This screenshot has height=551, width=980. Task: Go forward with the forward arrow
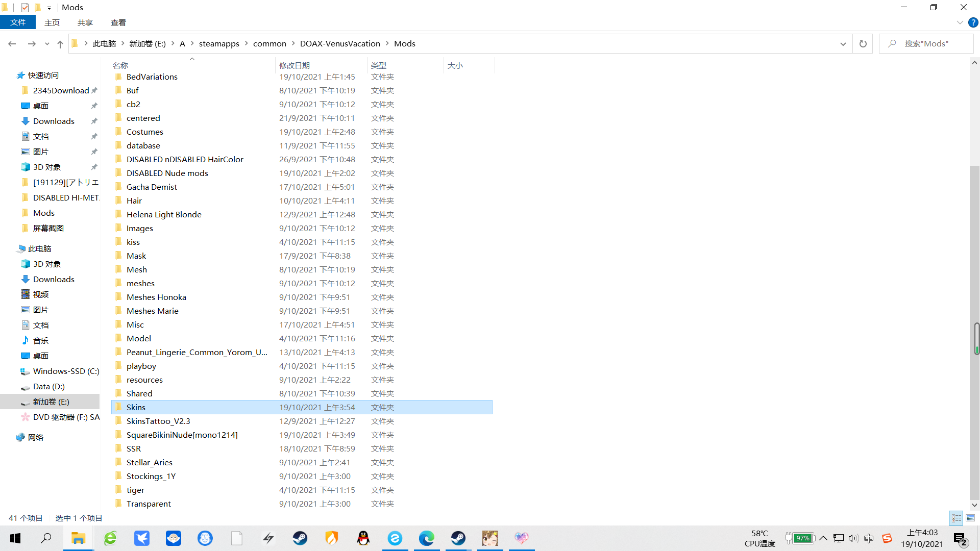pos(32,44)
